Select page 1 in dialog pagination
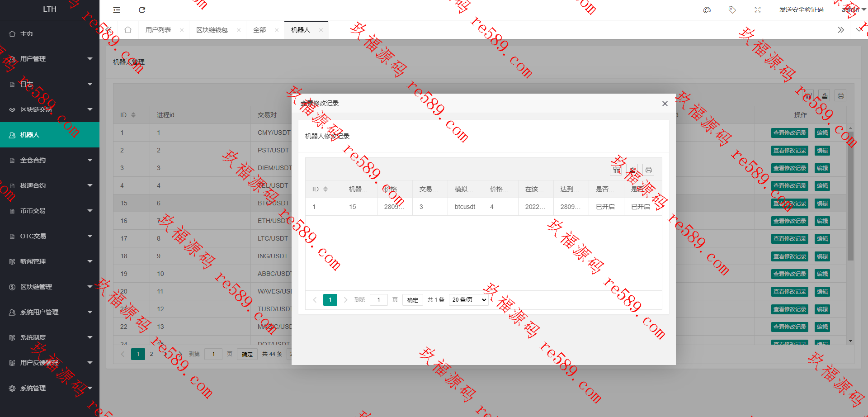The height and width of the screenshot is (417, 868). click(x=330, y=300)
